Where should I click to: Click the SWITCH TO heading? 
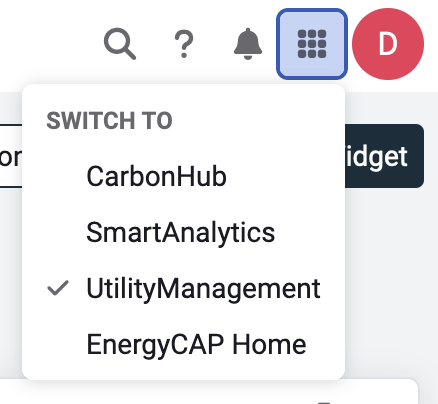tap(109, 121)
